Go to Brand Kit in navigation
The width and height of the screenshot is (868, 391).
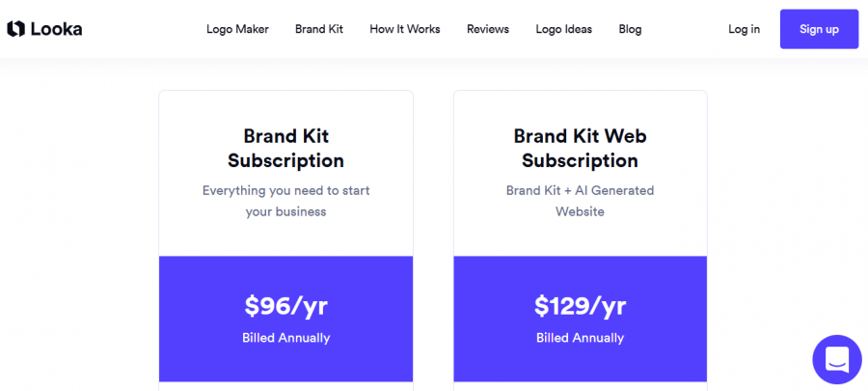coord(319,29)
